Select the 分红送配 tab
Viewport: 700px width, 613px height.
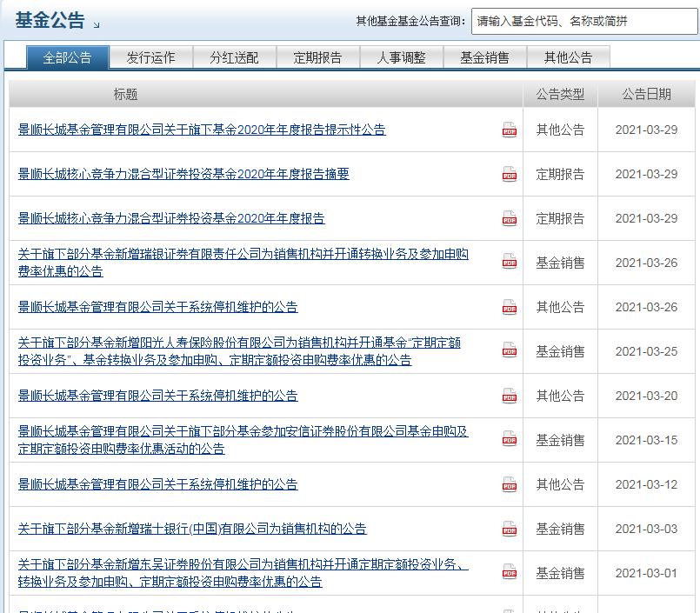pyautogui.click(x=234, y=57)
